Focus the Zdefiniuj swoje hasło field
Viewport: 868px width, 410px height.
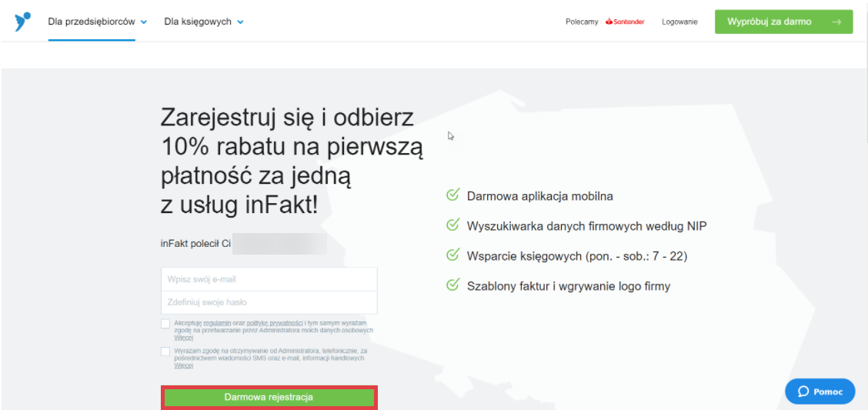click(x=269, y=302)
